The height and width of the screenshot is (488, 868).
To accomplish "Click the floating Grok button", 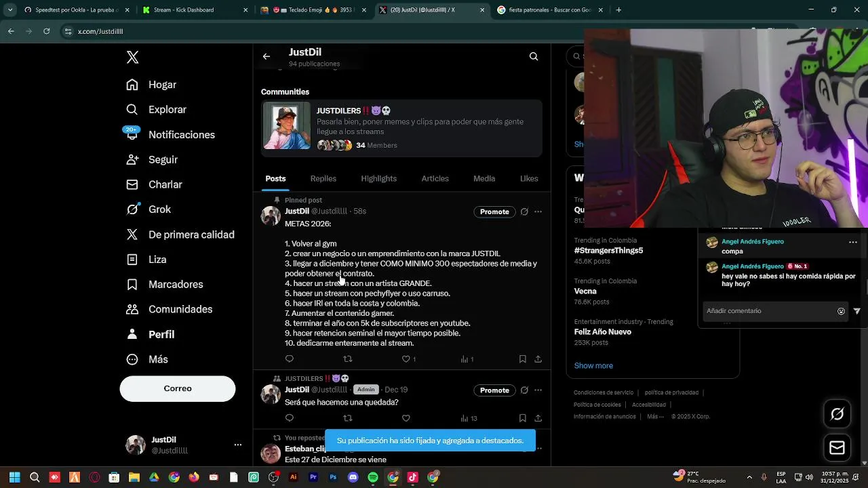I will (837, 414).
